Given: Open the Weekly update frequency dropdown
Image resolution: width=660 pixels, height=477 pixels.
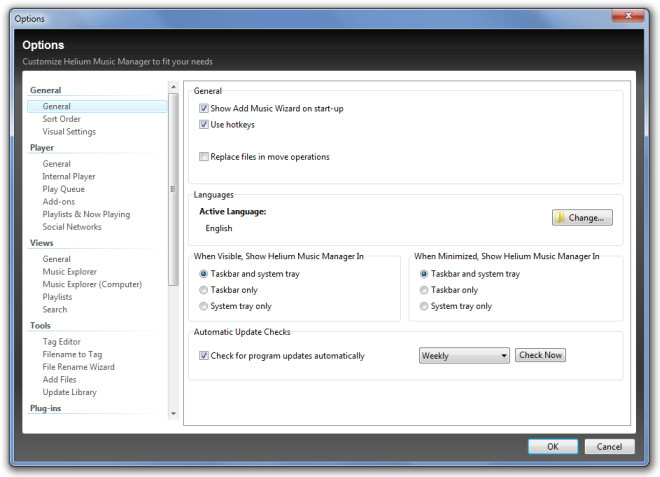Looking at the screenshot, I should click(x=464, y=355).
